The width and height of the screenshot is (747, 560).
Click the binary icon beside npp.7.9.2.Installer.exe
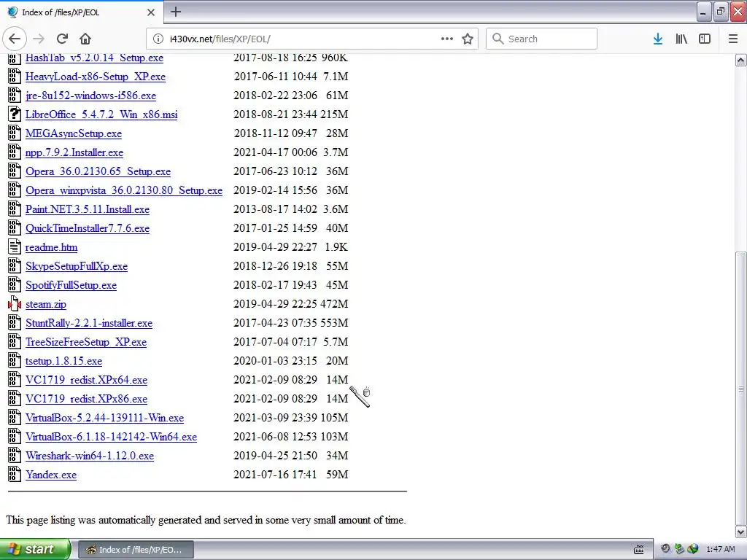point(15,152)
